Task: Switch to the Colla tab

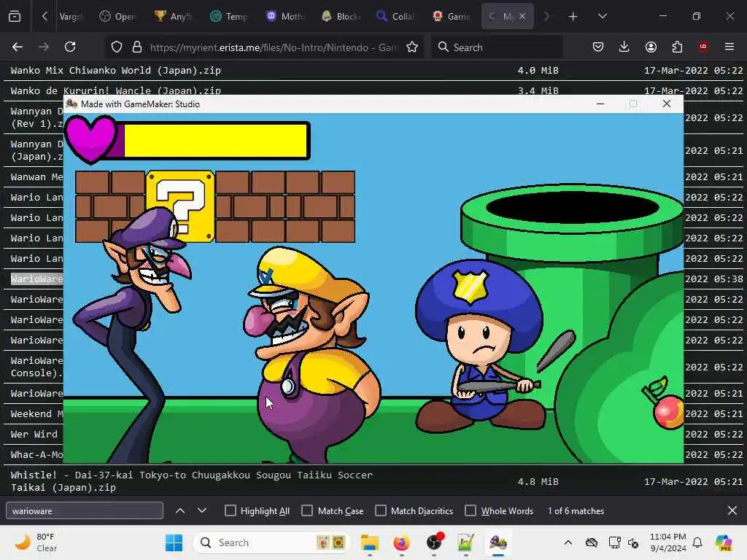Action: point(395,16)
